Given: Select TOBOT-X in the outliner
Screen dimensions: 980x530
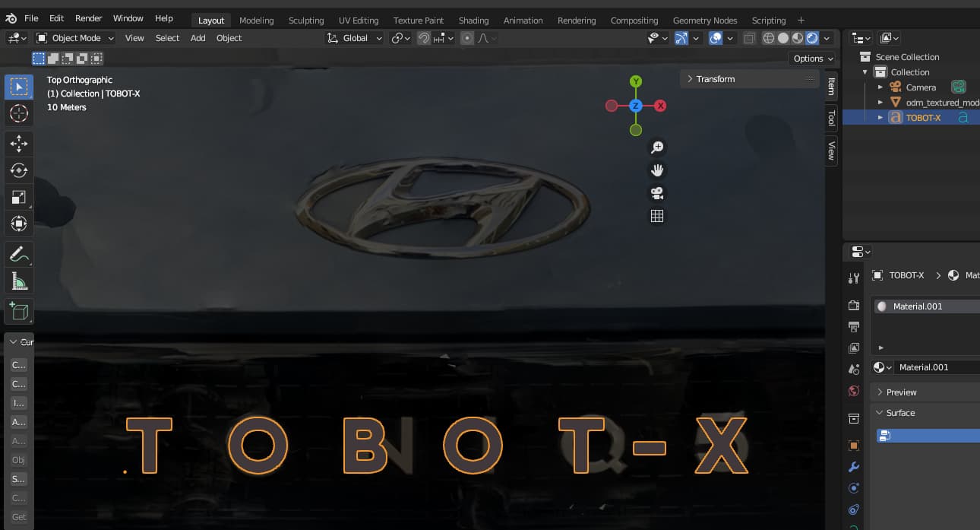Looking at the screenshot, I should point(923,118).
